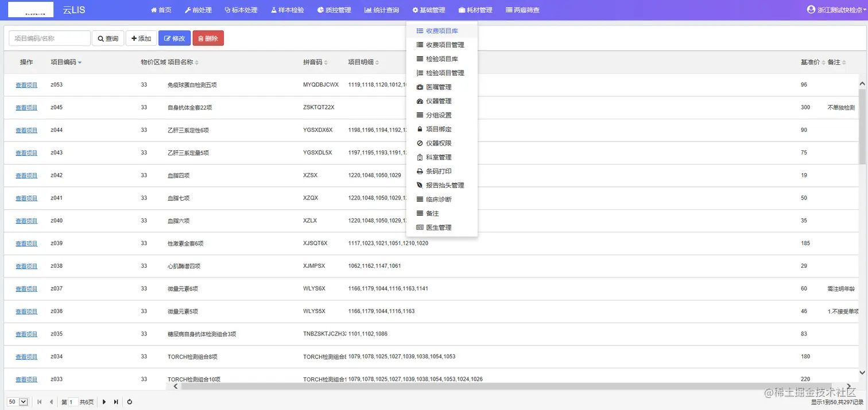The width and height of the screenshot is (868, 410).
Task: Select 科室管理 menu entry
Action: pyautogui.click(x=441, y=157)
